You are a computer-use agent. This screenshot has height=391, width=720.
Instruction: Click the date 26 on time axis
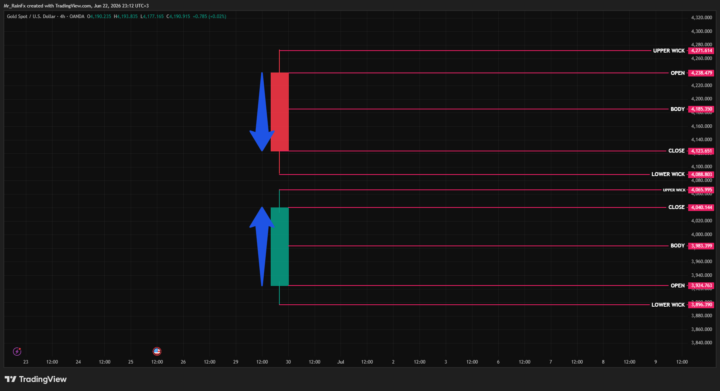(183, 362)
